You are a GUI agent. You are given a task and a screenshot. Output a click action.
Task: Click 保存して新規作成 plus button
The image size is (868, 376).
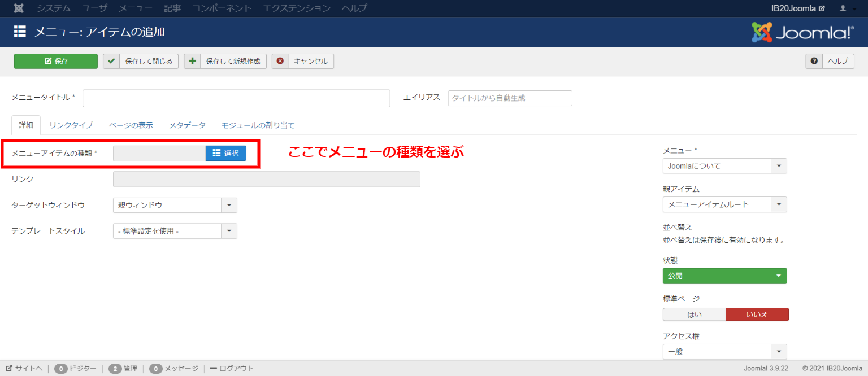(x=225, y=61)
